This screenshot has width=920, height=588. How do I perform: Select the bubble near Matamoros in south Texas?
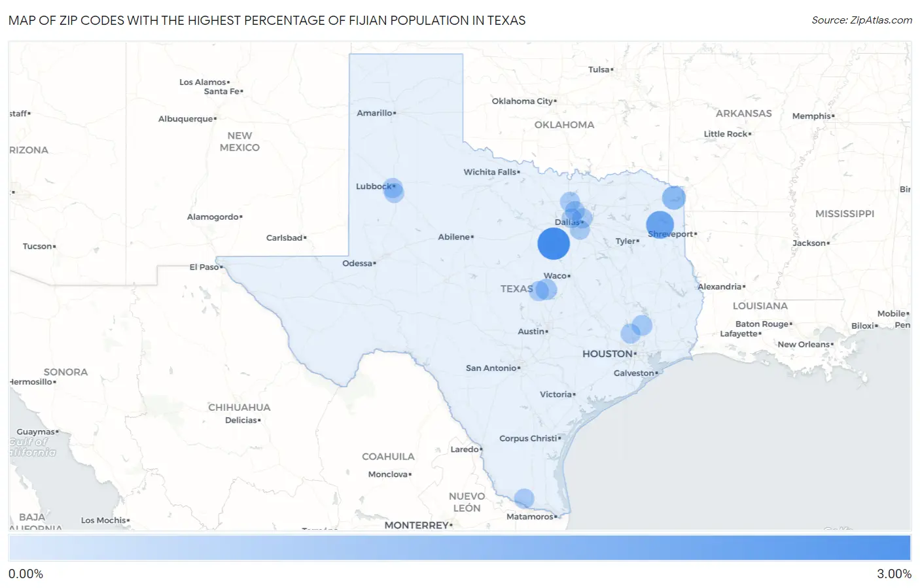point(524,498)
